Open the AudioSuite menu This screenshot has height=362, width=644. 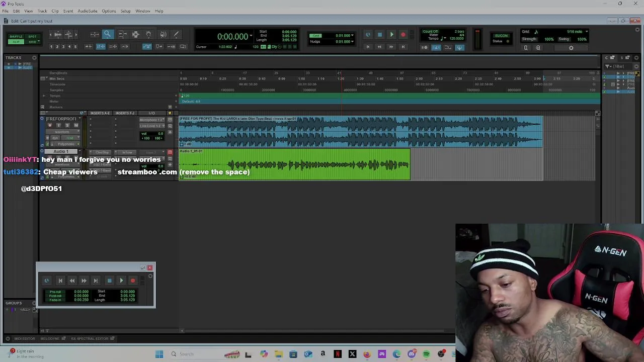[x=87, y=11]
